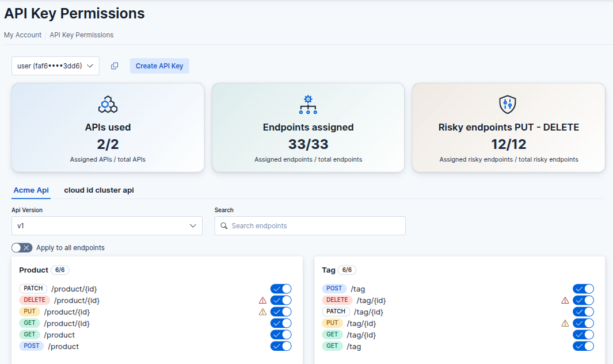The image size is (613, 364).
Task: Click the POST badge for /product
Action: point(32,346)
